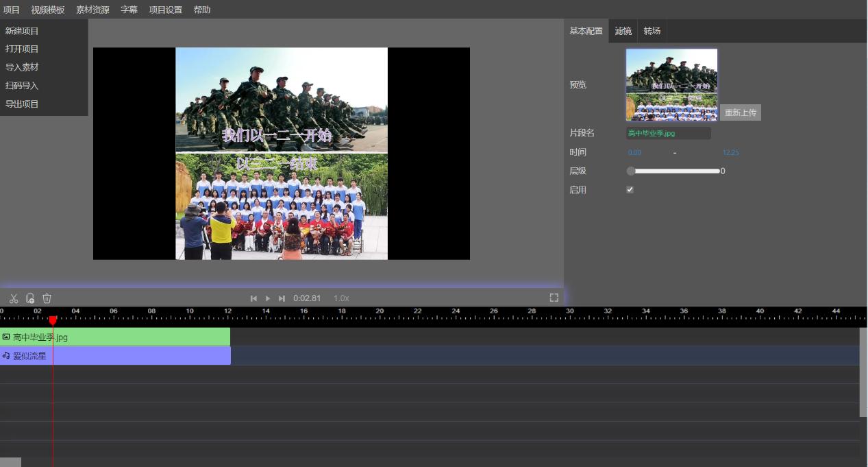Click the 重新上传 button
This screenshot has width=868, height=467.
click(740, 112)
